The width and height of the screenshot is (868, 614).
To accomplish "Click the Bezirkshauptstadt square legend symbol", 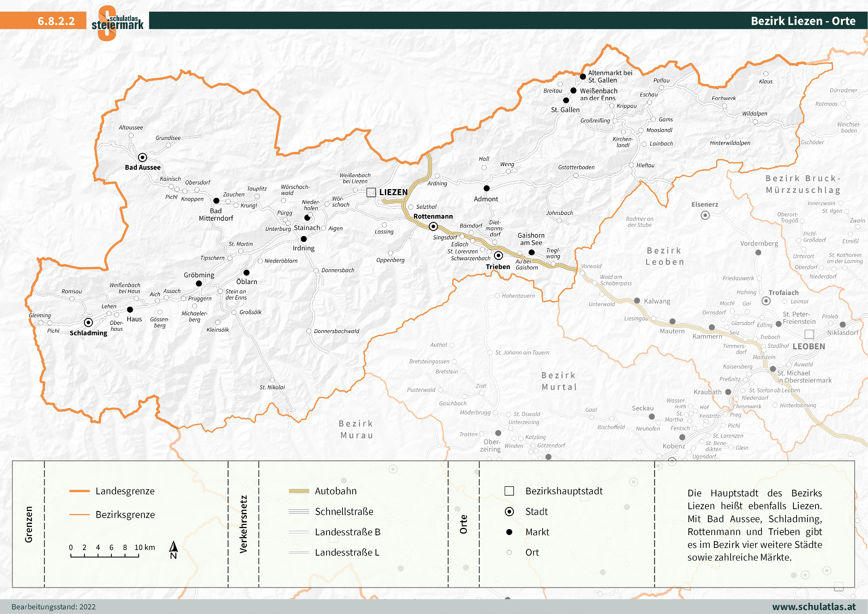I will (x=509, y=491).
